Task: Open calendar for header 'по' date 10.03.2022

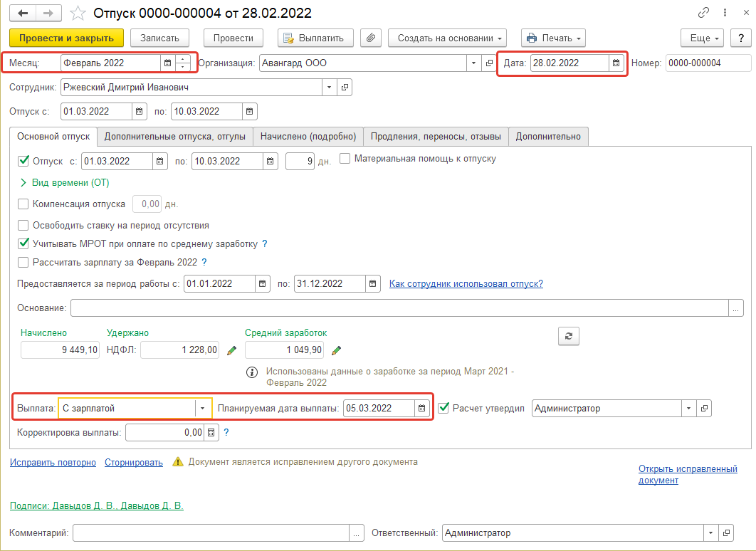Action: pos(249,111)
